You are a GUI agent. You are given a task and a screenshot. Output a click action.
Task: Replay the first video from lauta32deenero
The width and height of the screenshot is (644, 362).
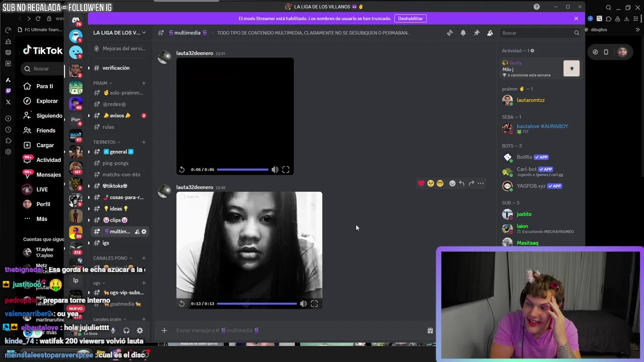point(182,170)
